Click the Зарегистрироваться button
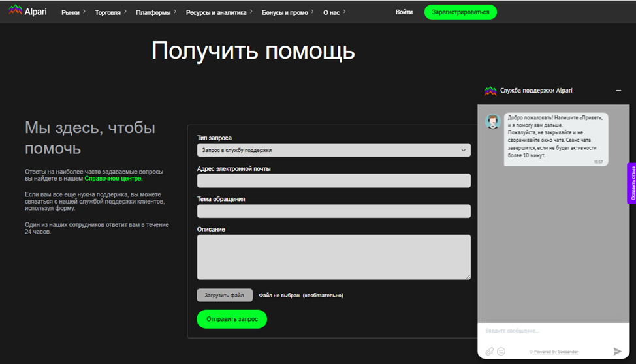 tap(460, 12)
